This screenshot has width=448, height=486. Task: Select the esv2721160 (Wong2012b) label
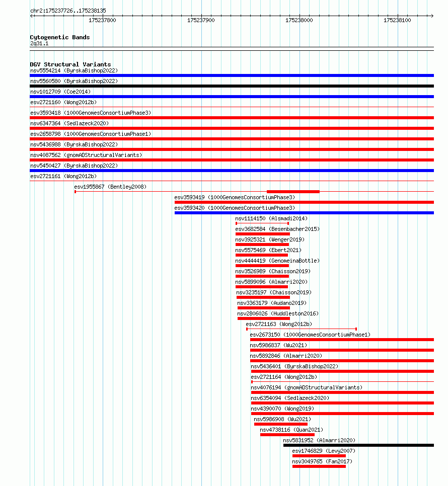[x=63, y=102]
